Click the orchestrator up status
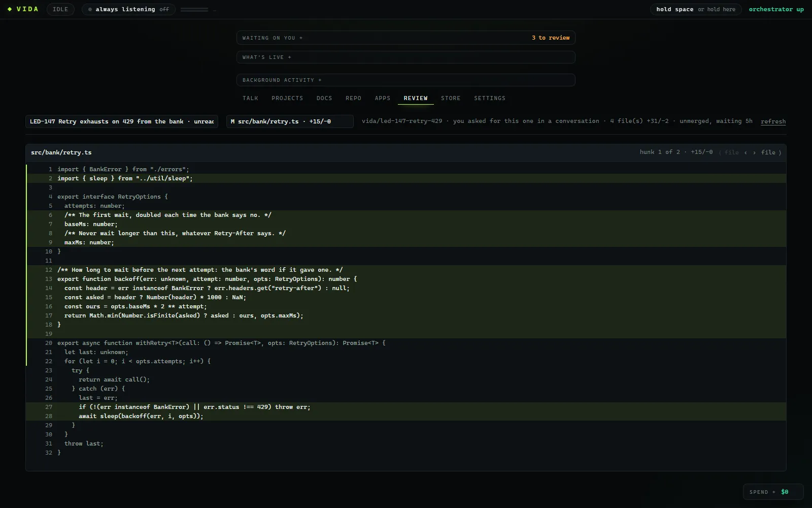Screen dimensions: 812x508 tap(776, 9)
